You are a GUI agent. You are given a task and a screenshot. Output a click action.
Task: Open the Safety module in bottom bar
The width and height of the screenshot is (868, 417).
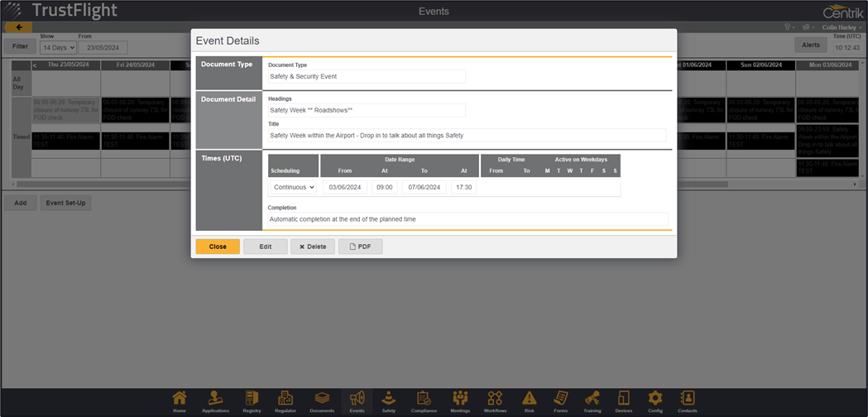[388, 400]
